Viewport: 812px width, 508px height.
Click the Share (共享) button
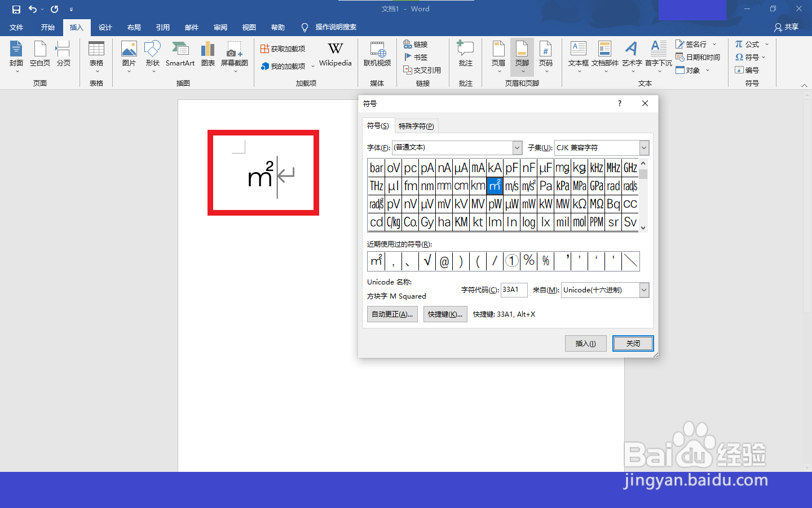787,27
